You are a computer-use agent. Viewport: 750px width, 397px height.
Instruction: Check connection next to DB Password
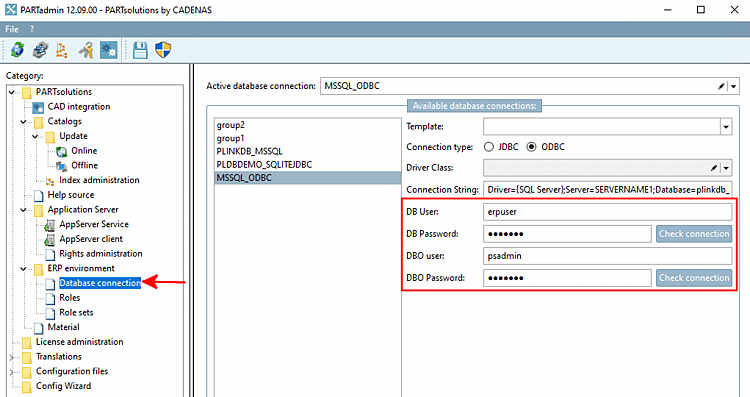click(x=694, y=234)
